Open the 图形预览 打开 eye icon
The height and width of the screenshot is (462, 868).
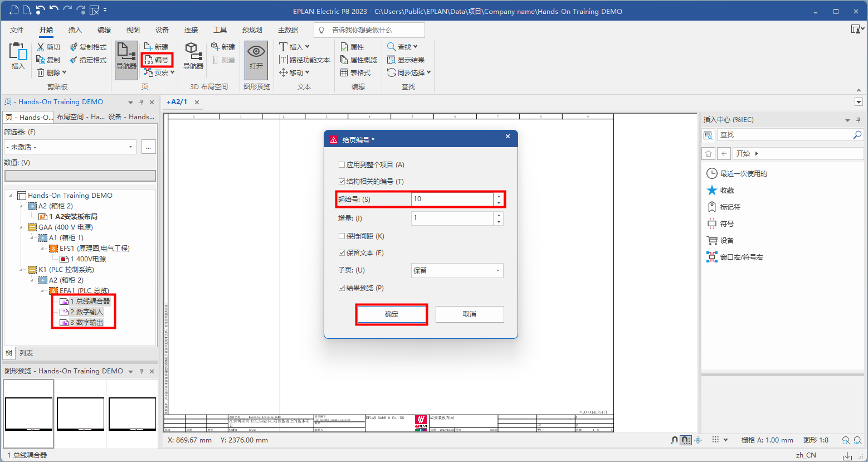(256, 52)
